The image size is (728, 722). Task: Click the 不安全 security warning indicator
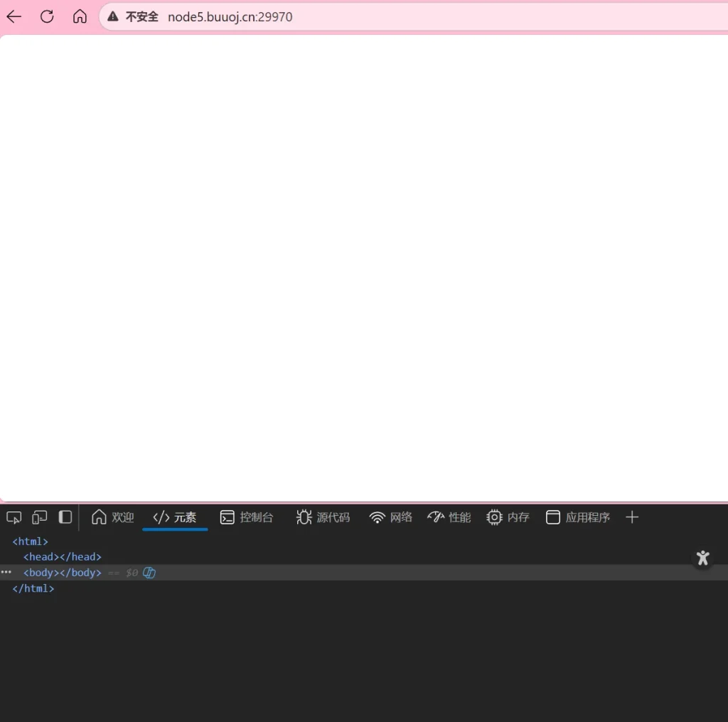tap(134, 17)
